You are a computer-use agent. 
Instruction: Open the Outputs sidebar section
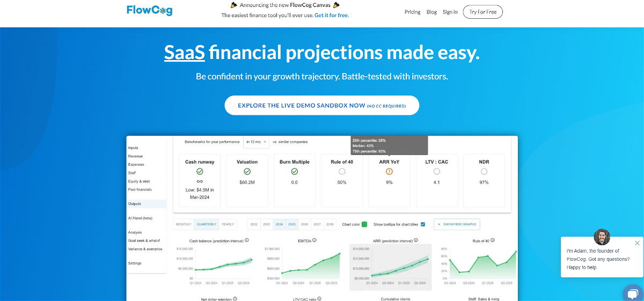pos(134,204)
